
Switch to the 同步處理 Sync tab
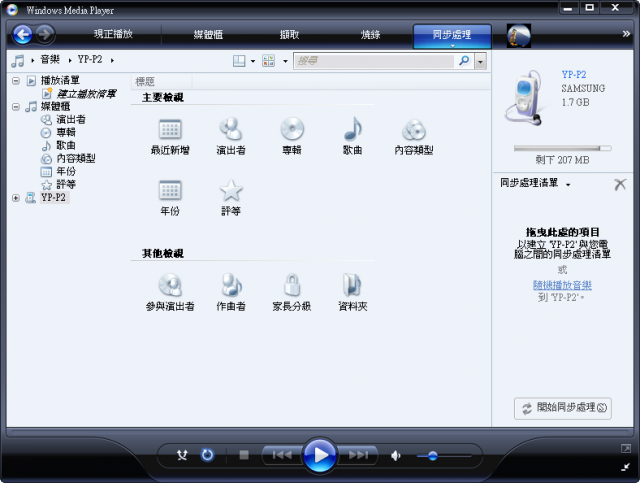[452, 34]
